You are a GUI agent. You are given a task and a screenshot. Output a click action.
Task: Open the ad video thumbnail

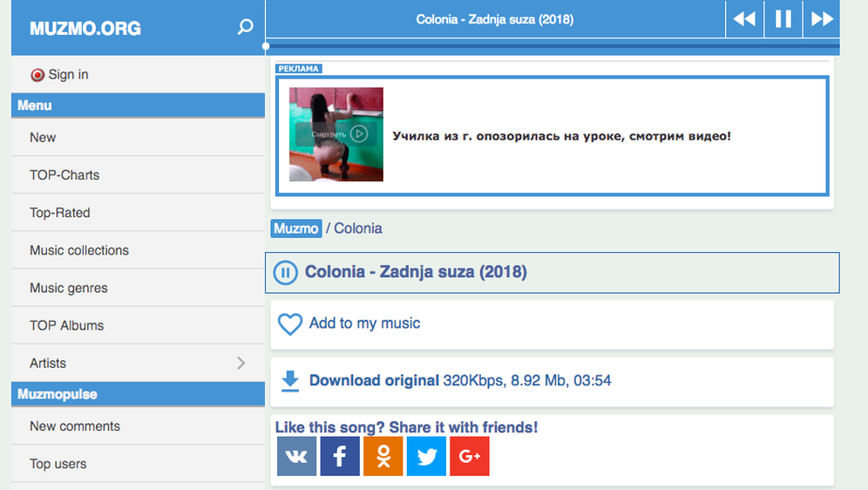pos(336,134)
